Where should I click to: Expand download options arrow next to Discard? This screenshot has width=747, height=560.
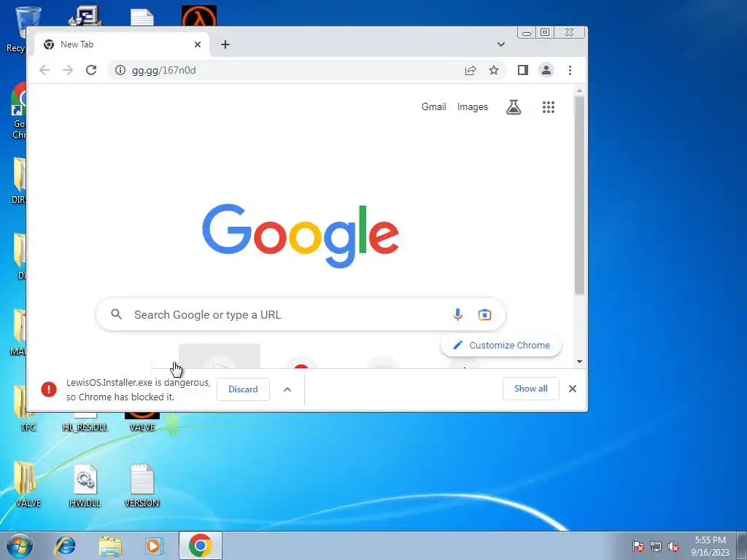click(x=287, y=389)
